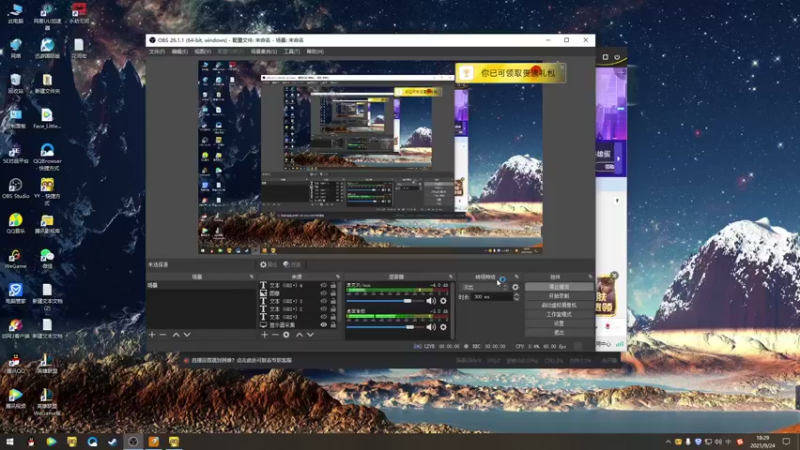Click 设置 button in controls
Screen dimensions: 800x450
[x=559, y=323]
